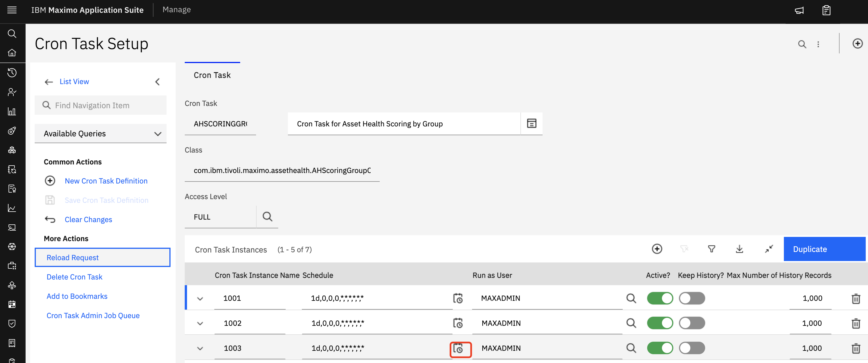Viewport: 868px width, 363px height.
Task: Open schedule picker for instance 1003
Action: point(458,348)
